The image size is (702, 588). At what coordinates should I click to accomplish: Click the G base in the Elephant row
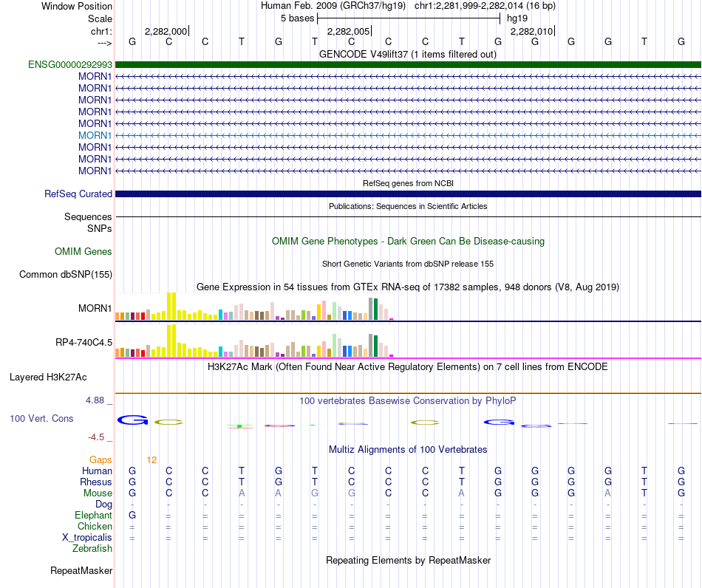(132, 515)
